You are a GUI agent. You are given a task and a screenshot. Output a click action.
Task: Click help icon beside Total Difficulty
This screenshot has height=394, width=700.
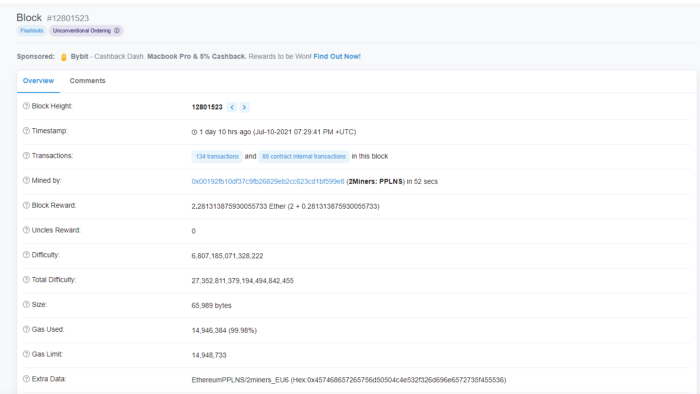[x=26, y=280]
